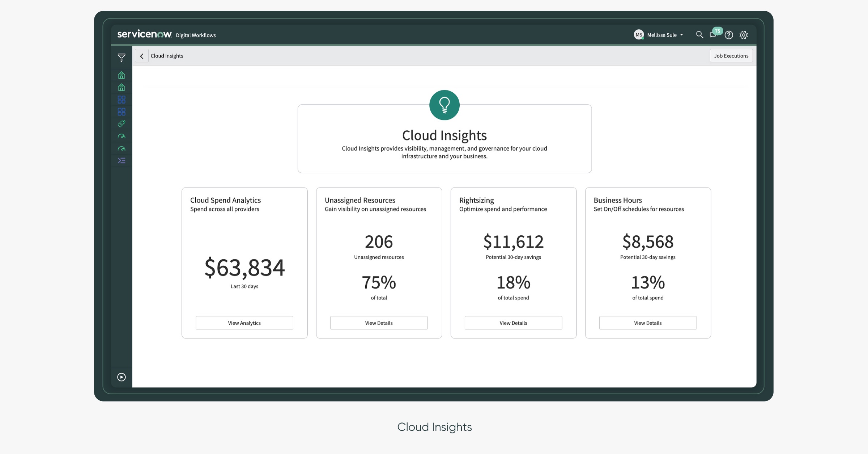
Task: Click 'Spend across all providers' subtitle
Action: click(225, 209)
